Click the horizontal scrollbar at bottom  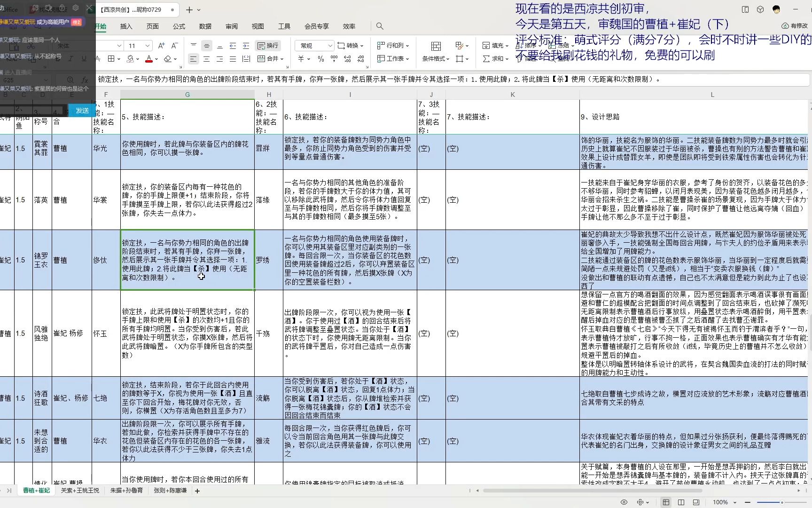tap(592, 491)
